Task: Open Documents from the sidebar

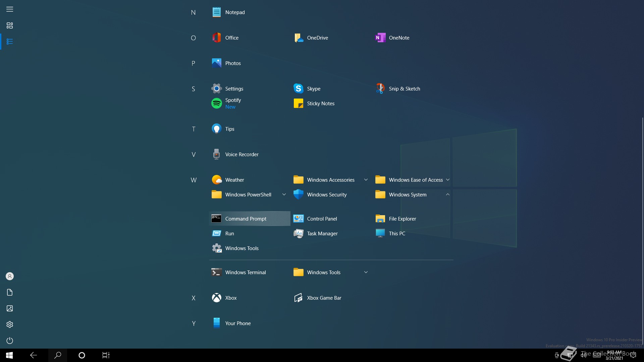Action: pos(10,292)
